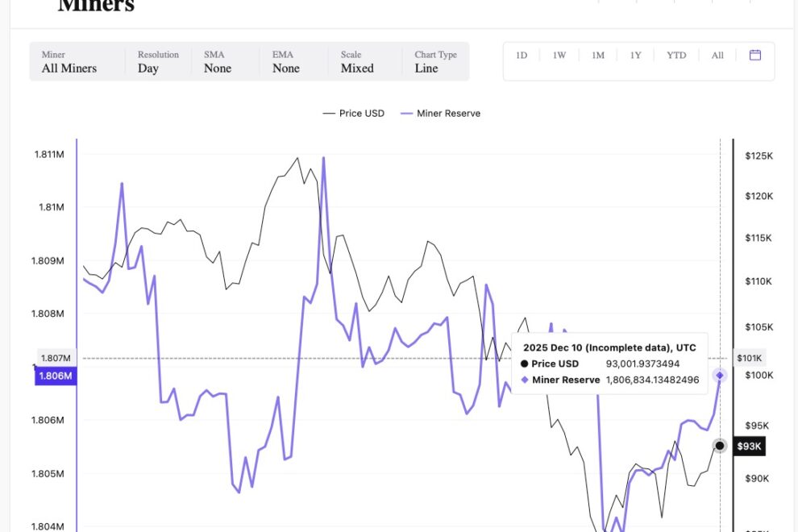Select the 1M time range
Screen dimensions: 798x532
click(x=597, y=55)
